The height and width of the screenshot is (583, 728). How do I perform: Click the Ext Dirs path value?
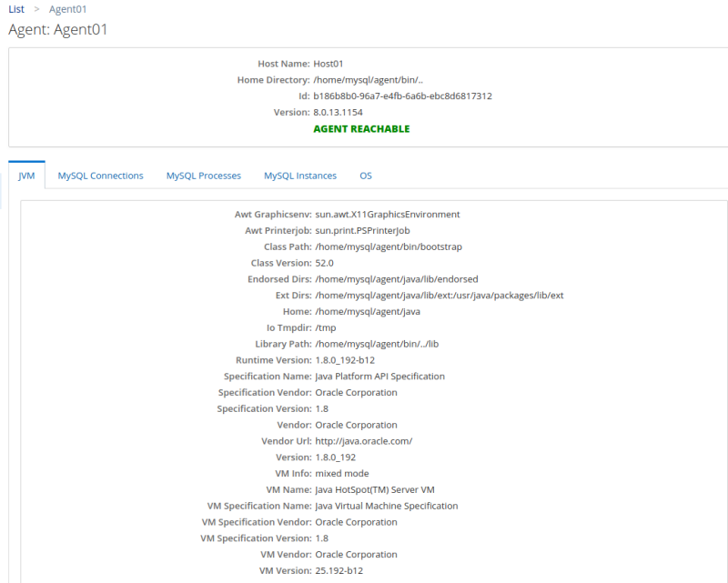pyautogui.click(x=440, y=296)
